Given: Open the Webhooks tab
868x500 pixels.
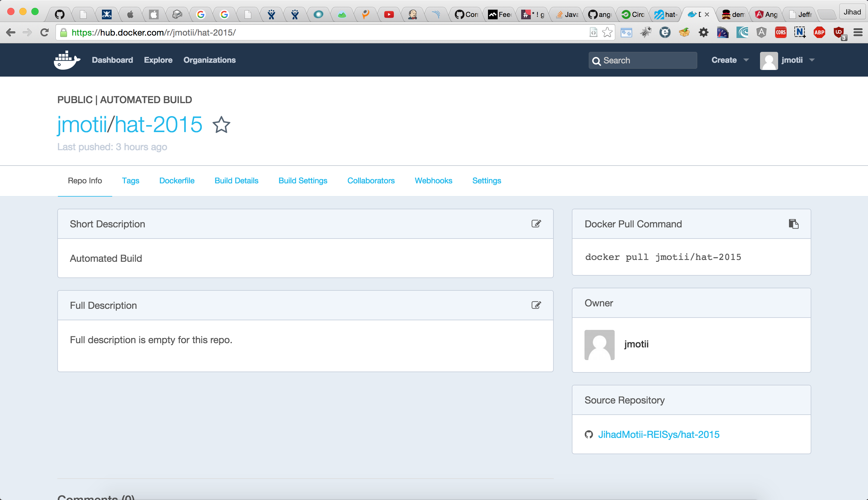Looking at the screenshot, I should click(433, 181).
